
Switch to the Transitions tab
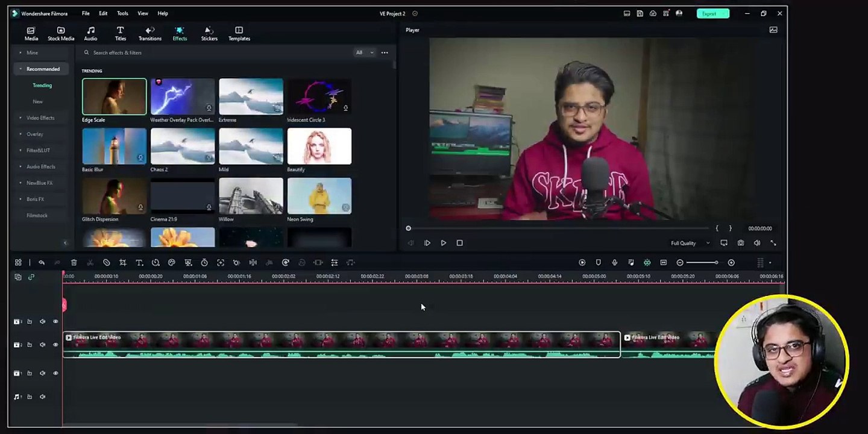(x=150, y=34)
